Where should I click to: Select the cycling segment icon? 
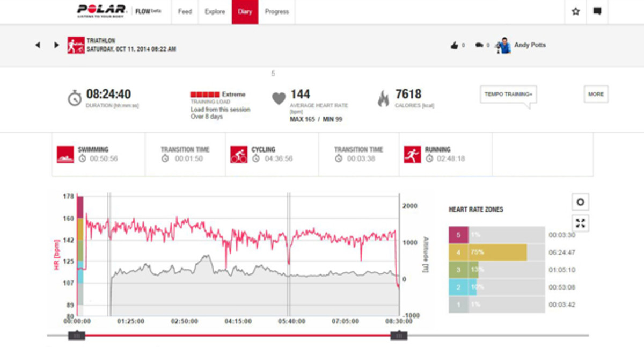239,154
